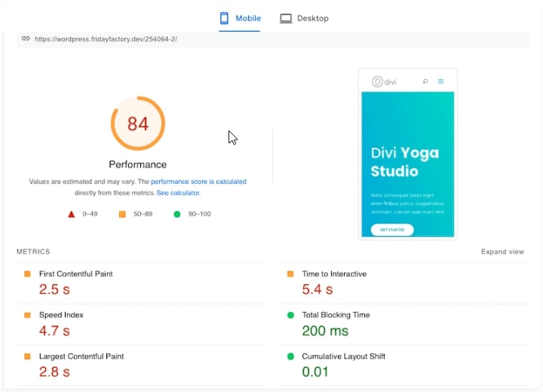Click the green dot beside Total Blocking Time
Screen dimensions: 543x392
pos(290,315)
